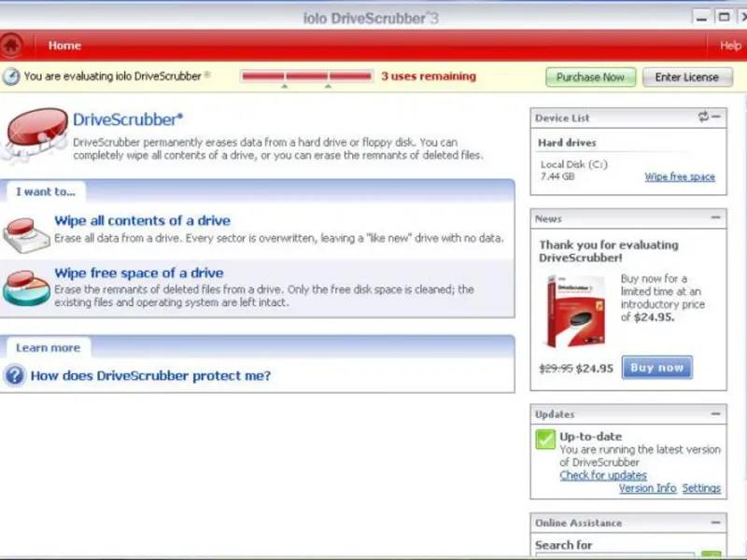747x560 pixels.
Task: Click the DriveScrubber product box image
Action: (x=575, y=311)
